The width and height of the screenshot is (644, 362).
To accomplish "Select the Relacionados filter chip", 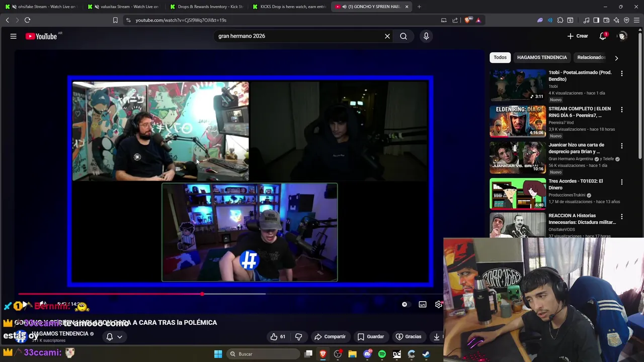I will (591, 57).
